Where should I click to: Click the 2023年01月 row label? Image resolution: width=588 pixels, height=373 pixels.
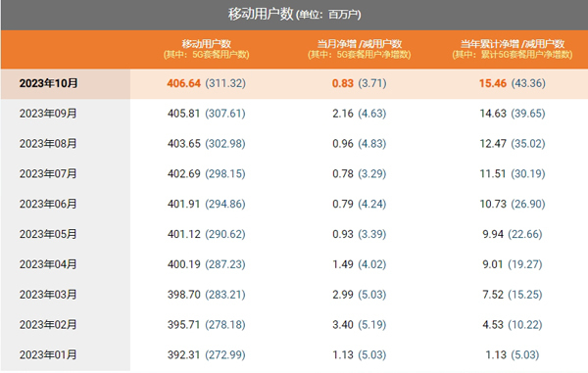pos(48,354)
